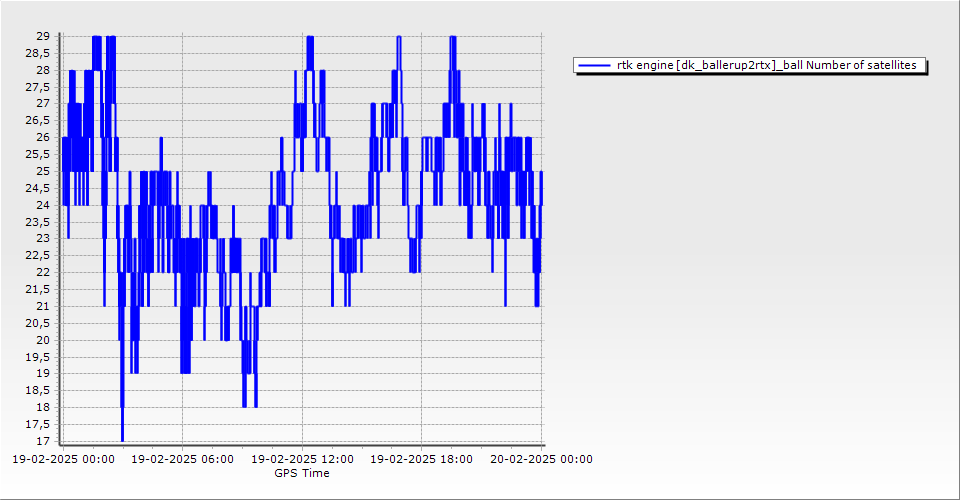Click the 'GPS Time' axis title
Screen dimensions: 960x500
[x=301, y=473]
